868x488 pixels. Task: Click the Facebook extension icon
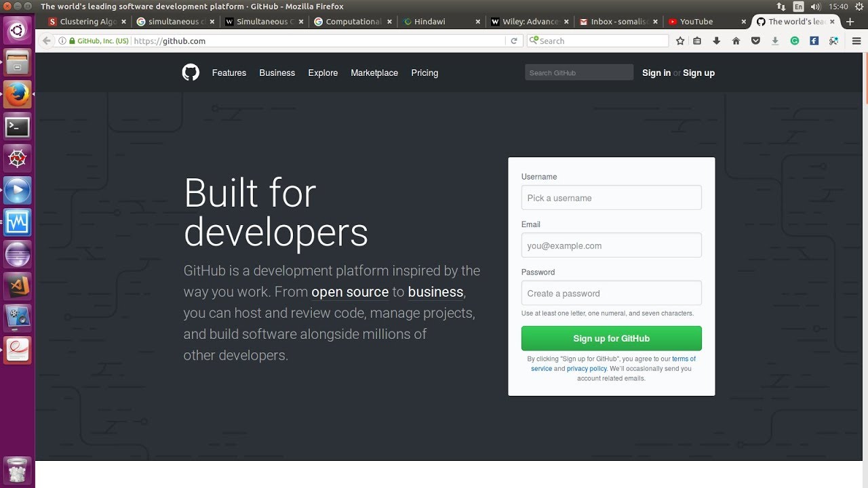[x=814, y=41]
